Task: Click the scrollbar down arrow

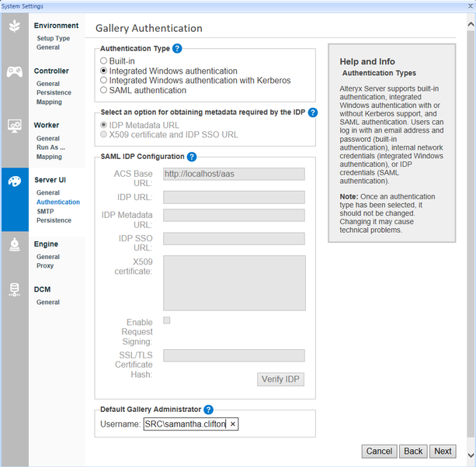Action: coord(471,455)
